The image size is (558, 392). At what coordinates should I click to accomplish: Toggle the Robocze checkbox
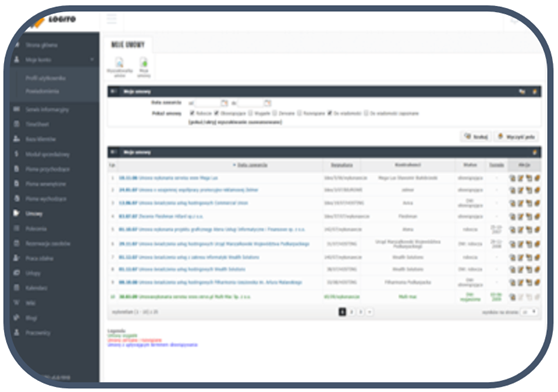point(192,113)
